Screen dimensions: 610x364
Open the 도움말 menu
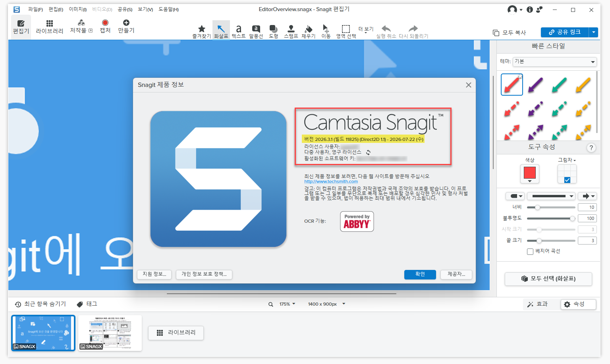[x=168, y=10]
